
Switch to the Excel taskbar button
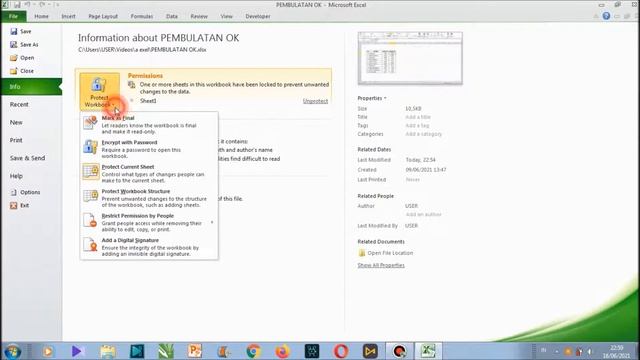pyautogui.click(x=428, y=351)
